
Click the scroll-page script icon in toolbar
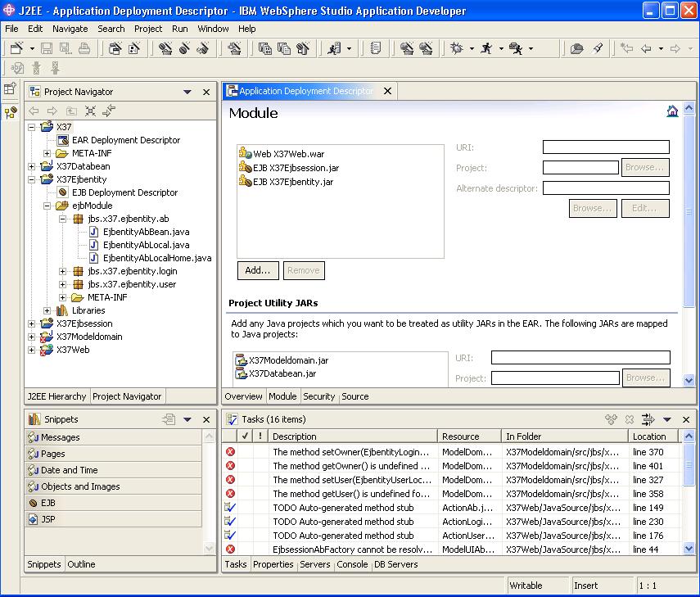pos(376,48)
